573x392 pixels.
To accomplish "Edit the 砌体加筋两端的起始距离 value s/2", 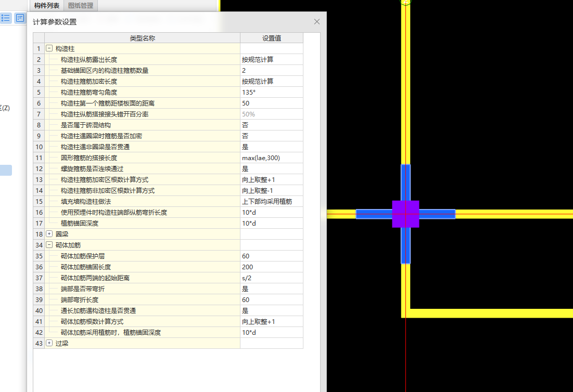I will click(x=272, y=278).
